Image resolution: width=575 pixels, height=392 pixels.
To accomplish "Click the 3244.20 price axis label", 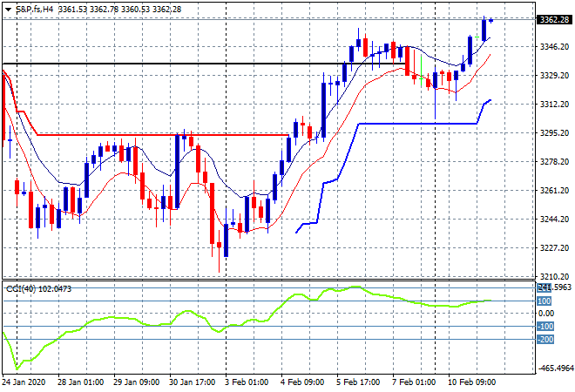I will point(554,220).
